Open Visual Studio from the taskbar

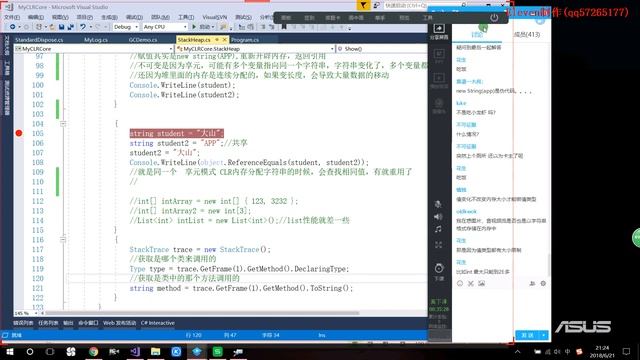click(135, 351)
